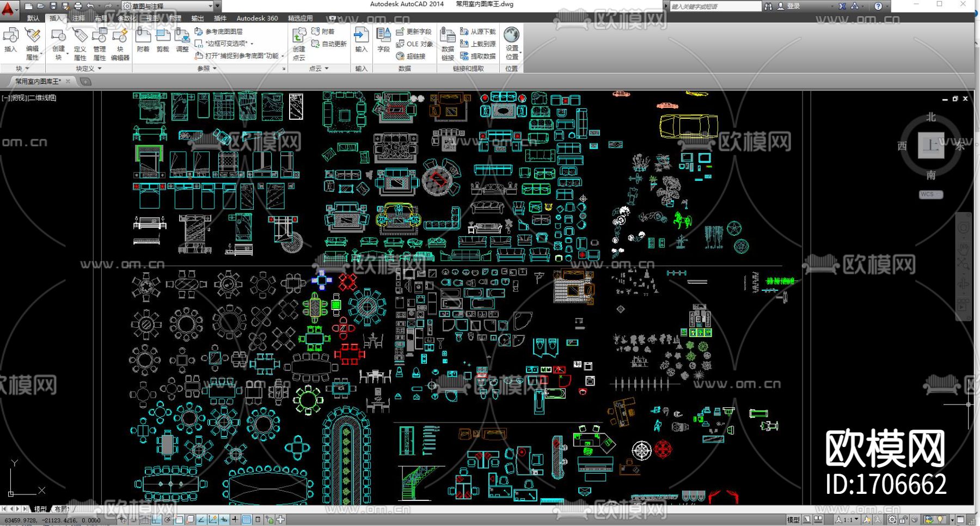Viewport: 980px width, 526px height.
Task: Open the WCS coordinate system dropdown
Action: point(931,194)
